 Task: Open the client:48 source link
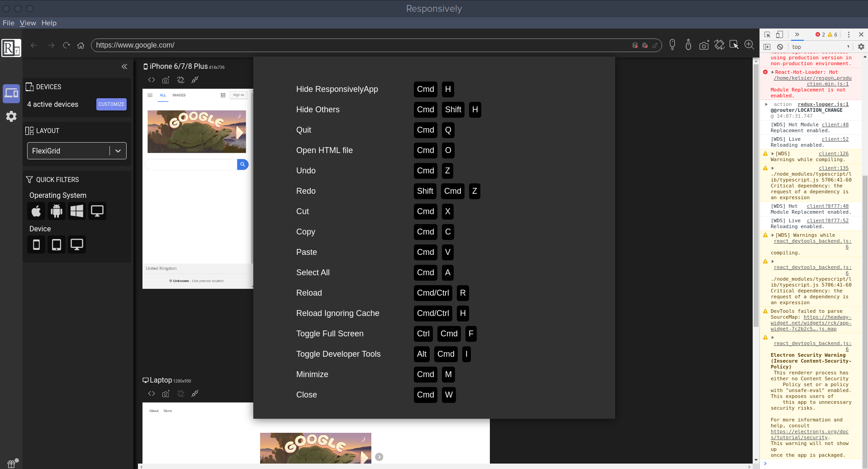pos(835,124)
